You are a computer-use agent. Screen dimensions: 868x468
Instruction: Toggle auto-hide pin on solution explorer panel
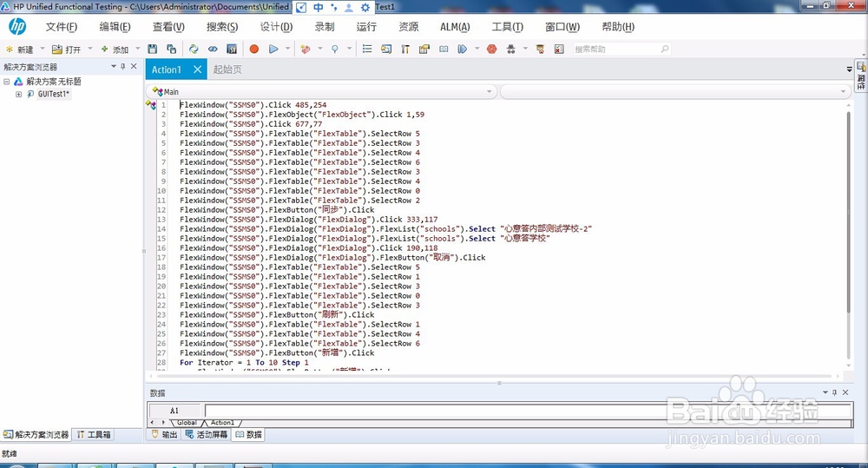(x=123, y=67)
